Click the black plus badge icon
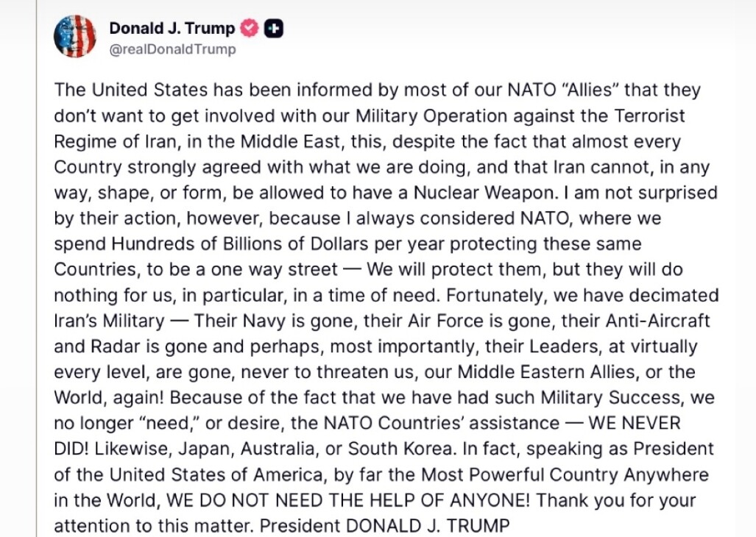 click(274, 29)
